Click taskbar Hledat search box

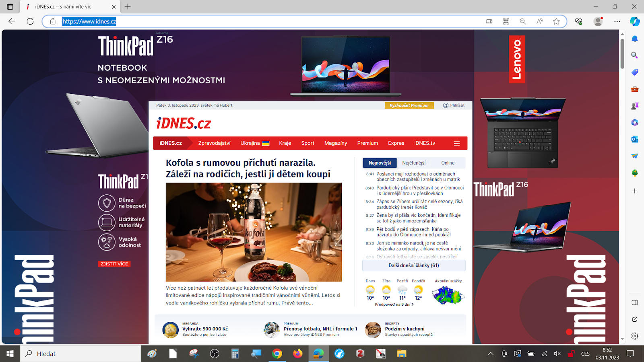pyautogui.click(x=80, y=354)
